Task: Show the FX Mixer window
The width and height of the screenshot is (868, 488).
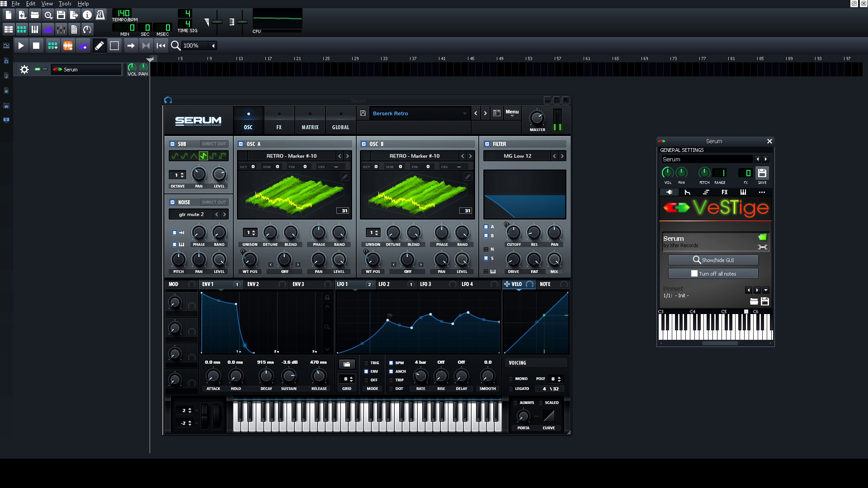Action: 61,30
